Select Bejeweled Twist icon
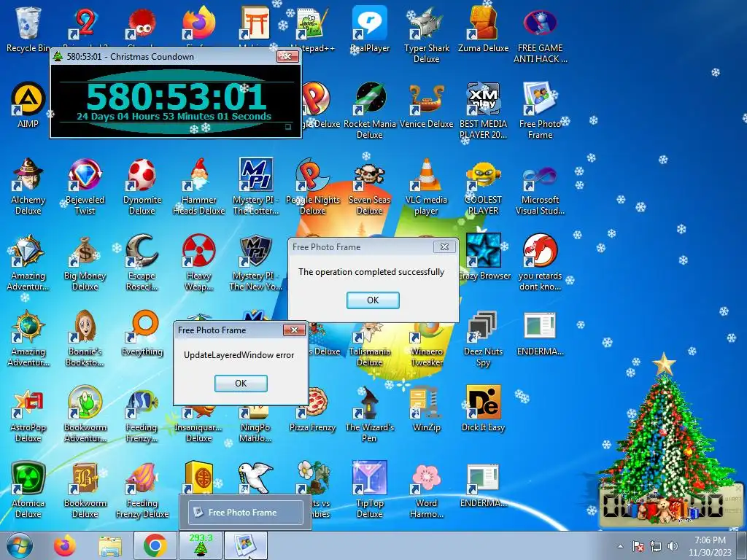The height and width of the screenshot is (560, 747). (x=85, y=186)
